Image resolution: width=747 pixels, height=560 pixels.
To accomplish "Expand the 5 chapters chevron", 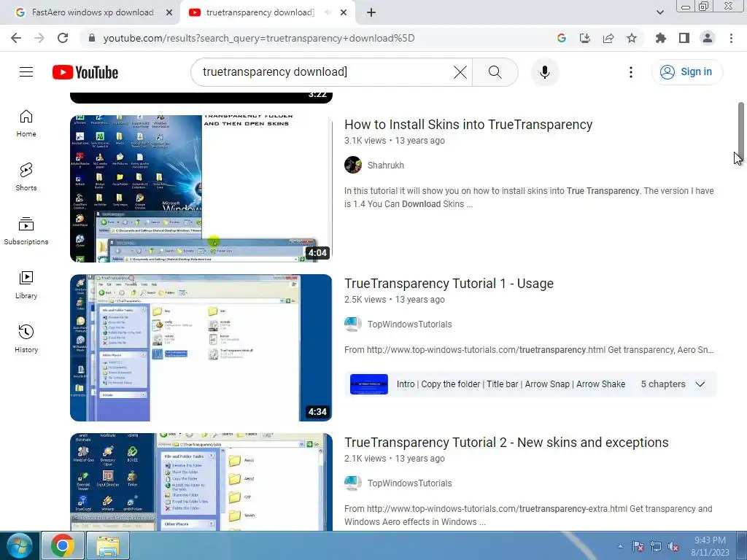I will [700, 384].
